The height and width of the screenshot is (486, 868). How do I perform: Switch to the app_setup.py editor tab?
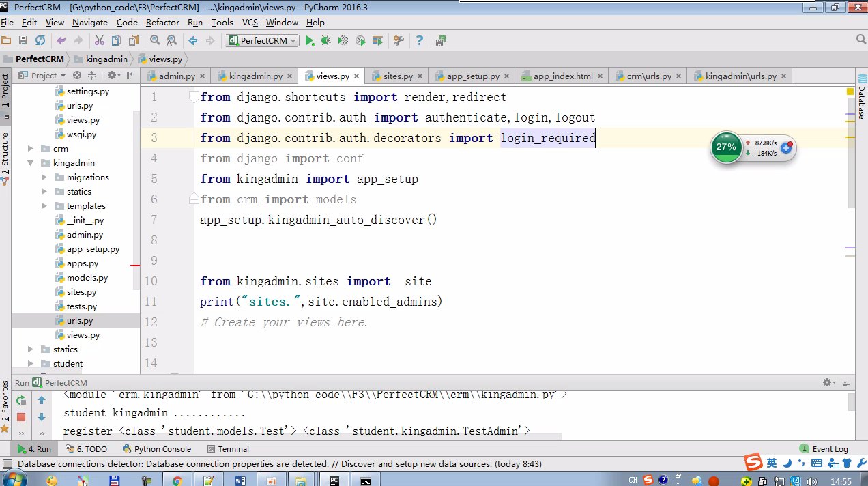[472, 76]
